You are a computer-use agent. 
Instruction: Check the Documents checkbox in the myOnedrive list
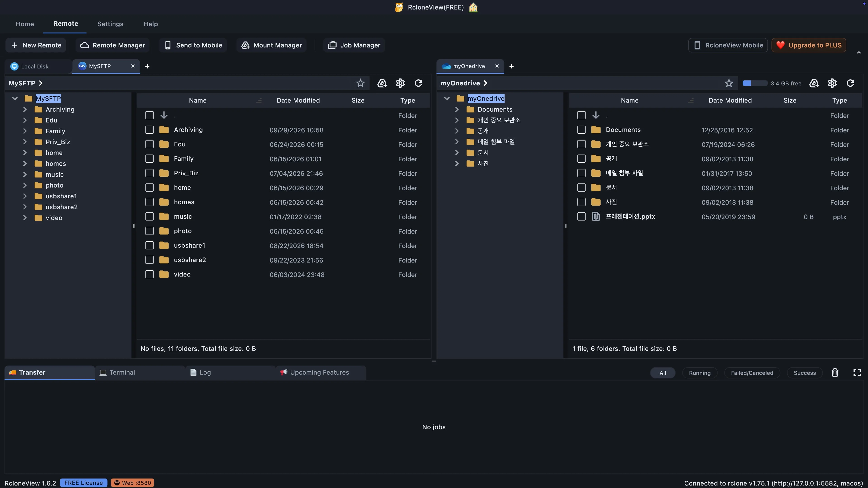click(x=581, y=130)
